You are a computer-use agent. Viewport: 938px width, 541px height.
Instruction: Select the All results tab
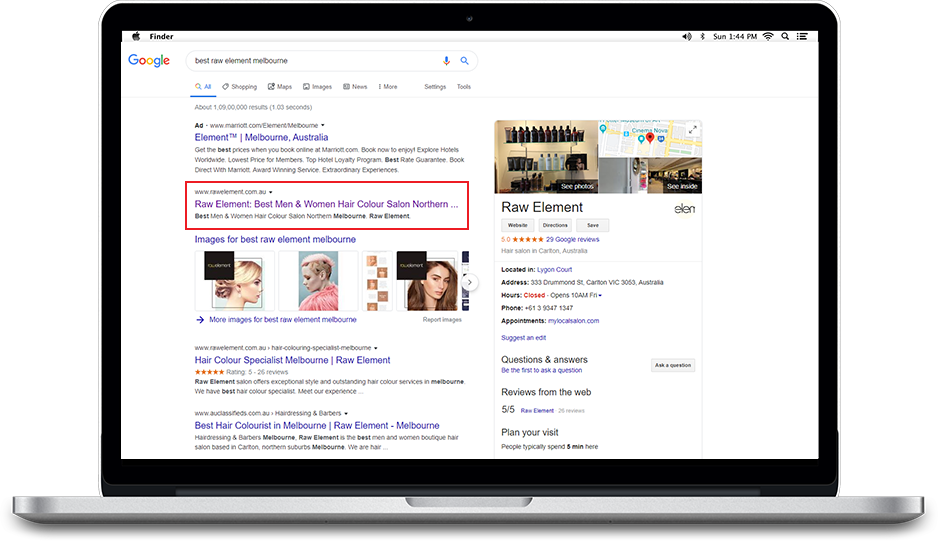coord(203,87)
